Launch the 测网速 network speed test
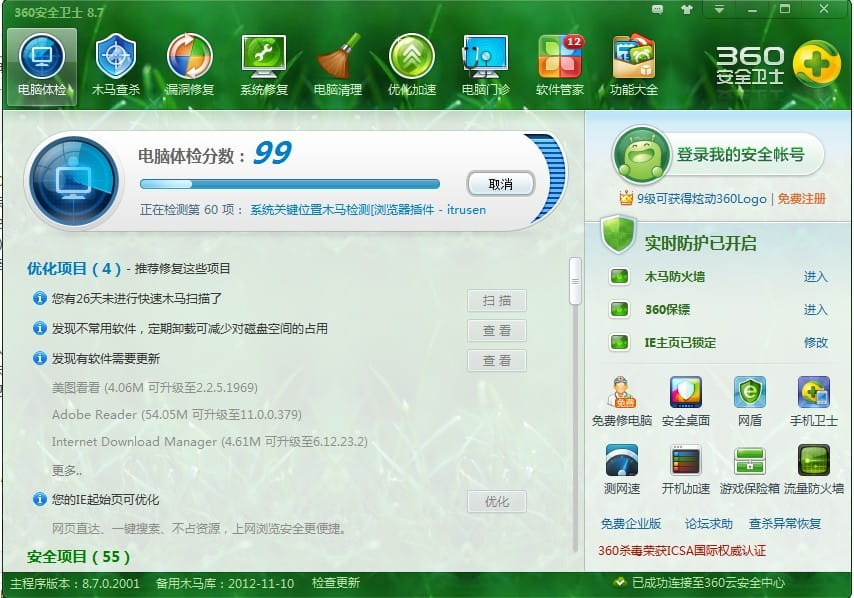This screenshot has height=598, width=854. tap(622, 467)
